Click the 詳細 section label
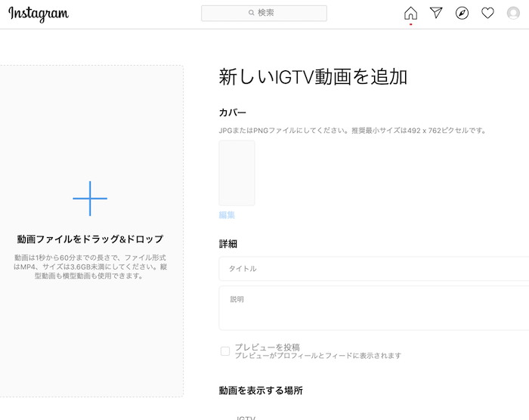The image size is (529, 420). [x=228, y=243]
